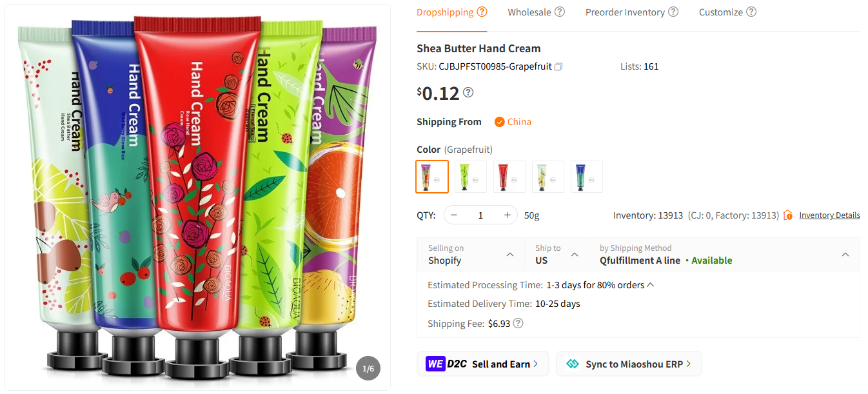This screenshot has height=394, width=868.
Task: Switch to the Wholesale tab
Action: pyautogui.click(x=530, y=12)
